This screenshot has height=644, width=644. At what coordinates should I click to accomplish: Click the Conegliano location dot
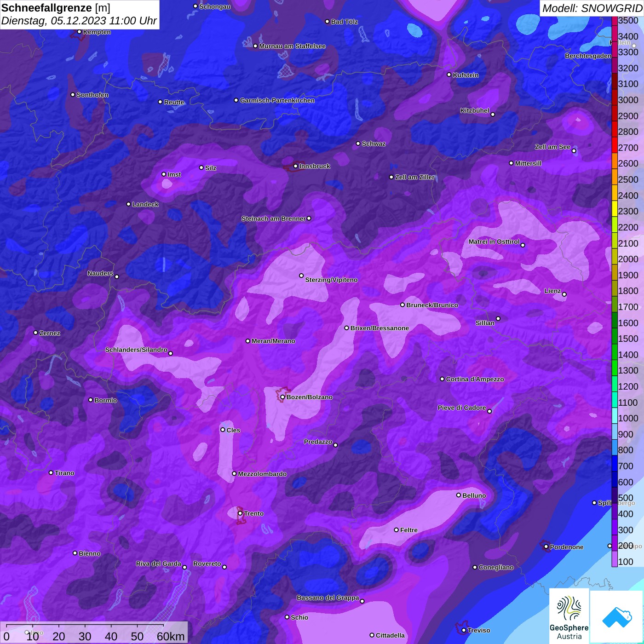click(475, 567)
